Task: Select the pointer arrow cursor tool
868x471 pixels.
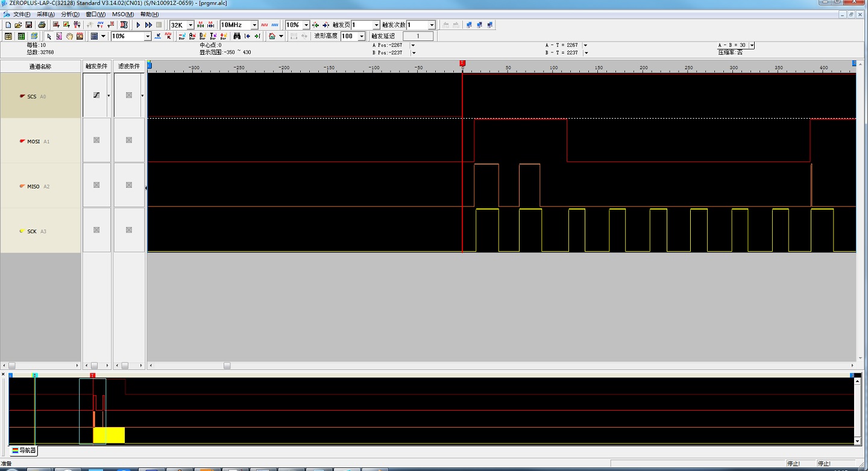Action: click(x=49, y=36)
